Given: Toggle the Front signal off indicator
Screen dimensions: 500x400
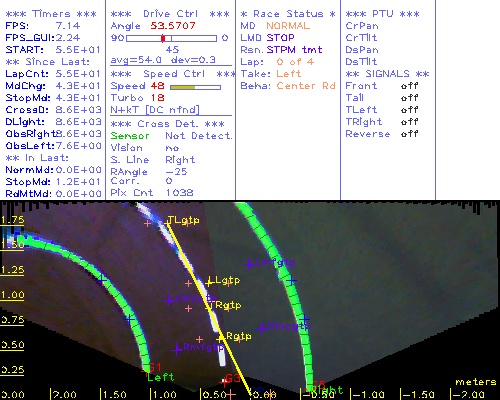Looking at the screenshot, I should tap(409, 86).
